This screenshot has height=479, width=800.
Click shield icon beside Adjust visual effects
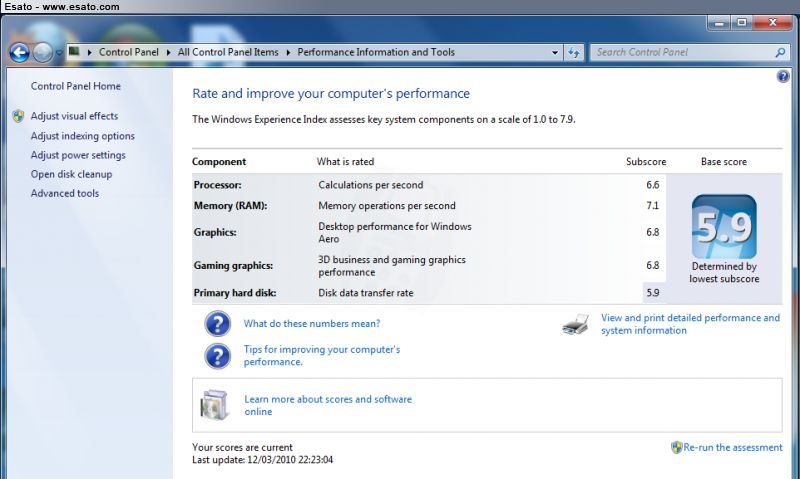(x=18, y=116)
